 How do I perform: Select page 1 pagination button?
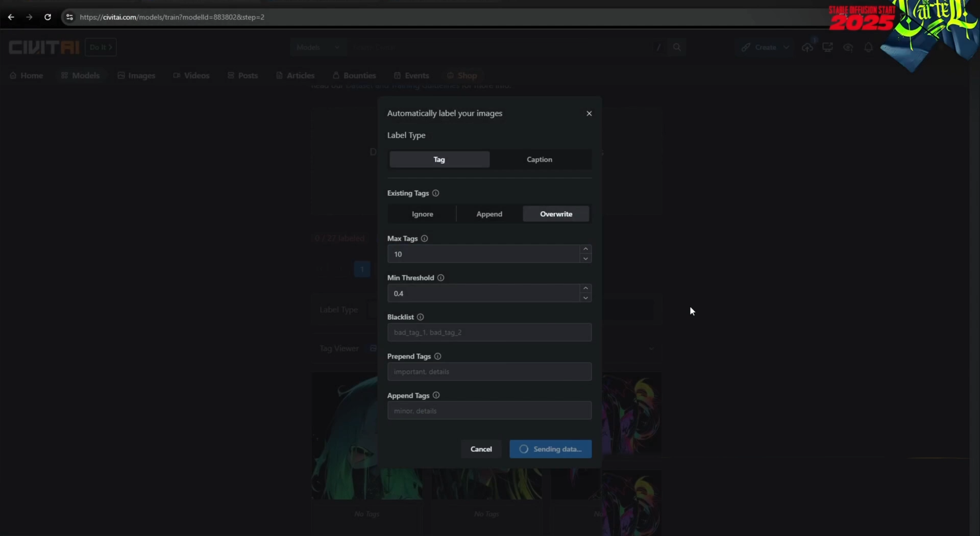tap(362, 269)
